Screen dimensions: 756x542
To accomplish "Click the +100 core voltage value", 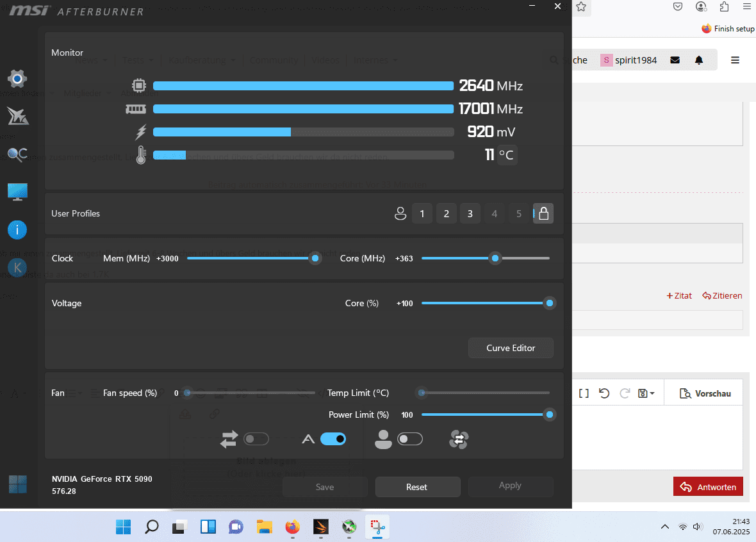I will (x=404, y=304).
